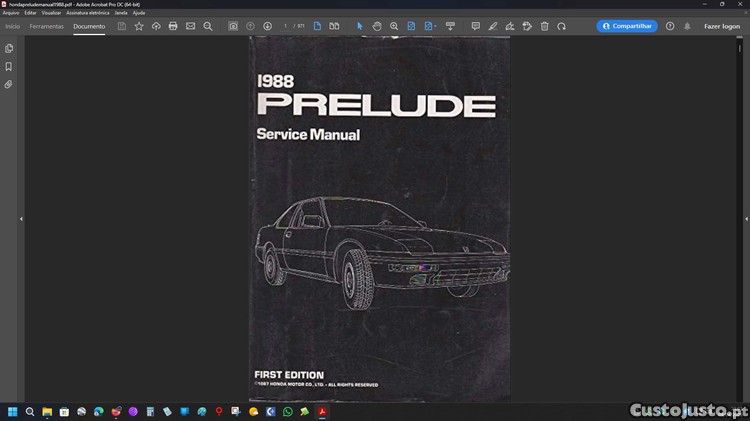Viewport: 750px width, 421px height.
Task: Expand the left navigation pane arrow
Action: (x=21, y=219)
